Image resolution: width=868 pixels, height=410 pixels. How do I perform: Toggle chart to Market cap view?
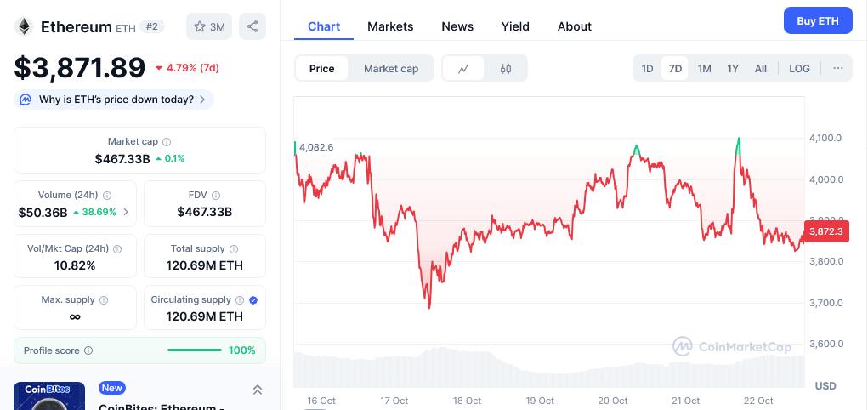(391, 69)
